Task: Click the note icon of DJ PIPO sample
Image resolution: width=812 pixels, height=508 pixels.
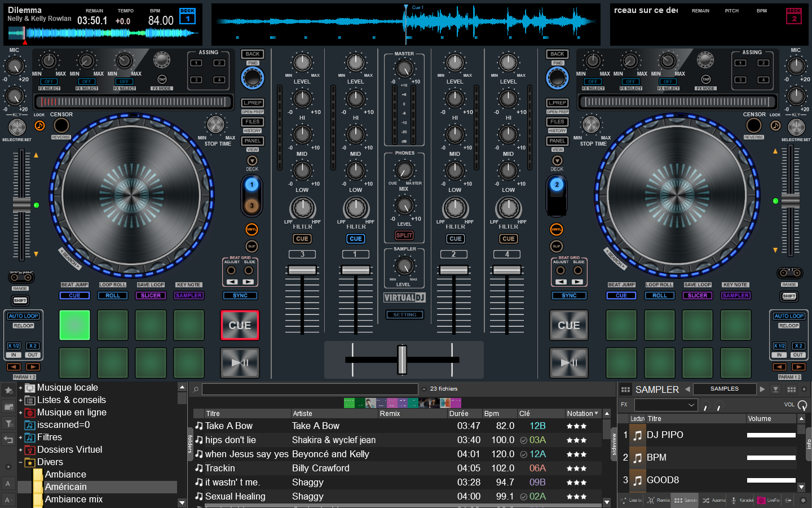Action: point(637,435)
